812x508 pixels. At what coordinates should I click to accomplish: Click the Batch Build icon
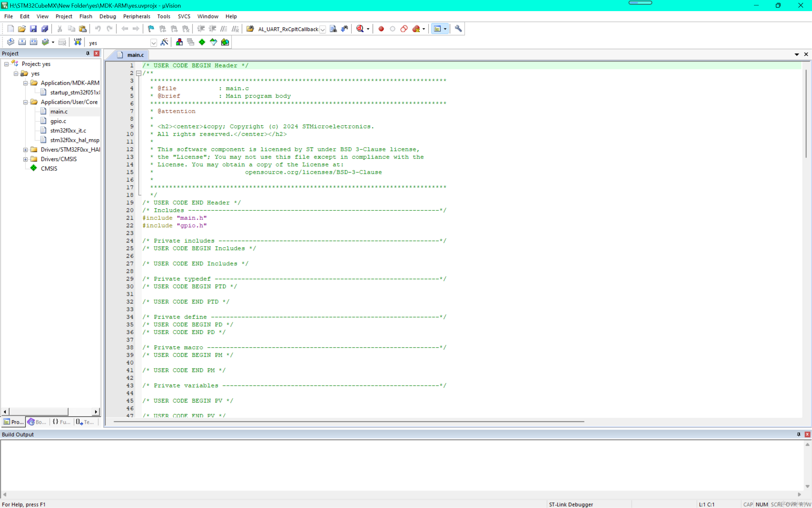(45, 42)
